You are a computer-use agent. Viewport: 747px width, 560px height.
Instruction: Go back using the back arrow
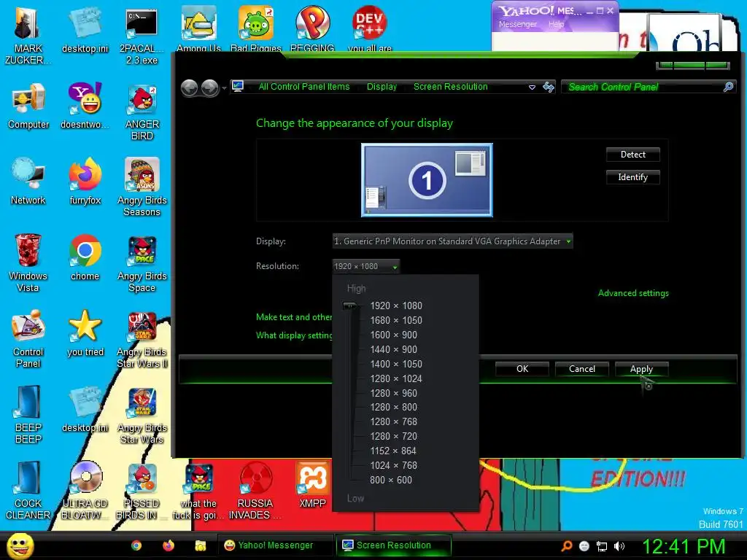coord(189,87)
